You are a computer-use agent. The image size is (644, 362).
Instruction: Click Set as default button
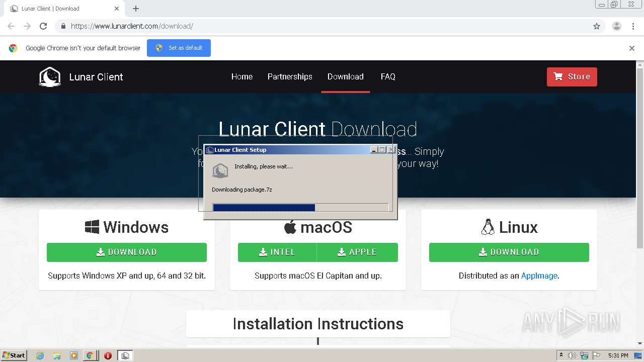coord(179,48)
